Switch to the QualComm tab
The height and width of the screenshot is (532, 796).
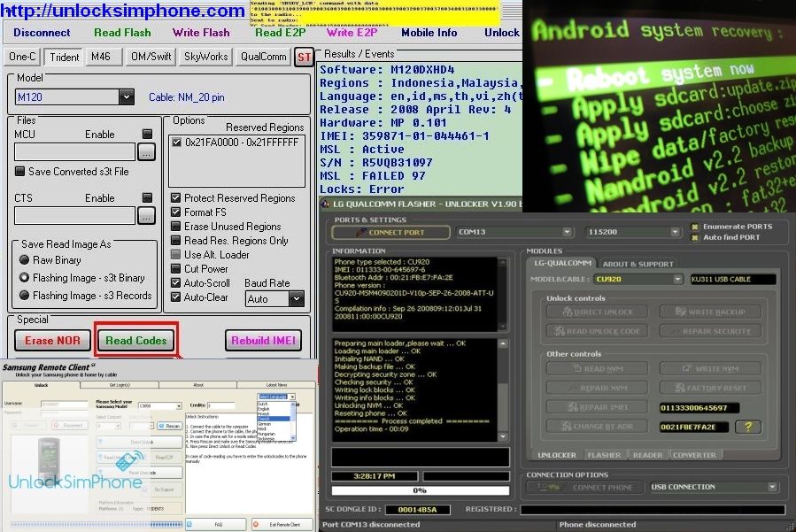263,57
